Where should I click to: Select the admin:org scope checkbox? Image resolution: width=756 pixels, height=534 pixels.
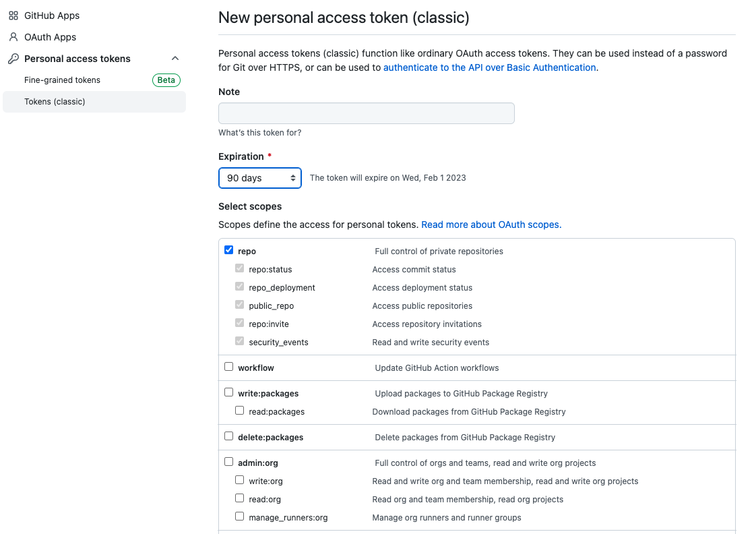coord(229,462)
